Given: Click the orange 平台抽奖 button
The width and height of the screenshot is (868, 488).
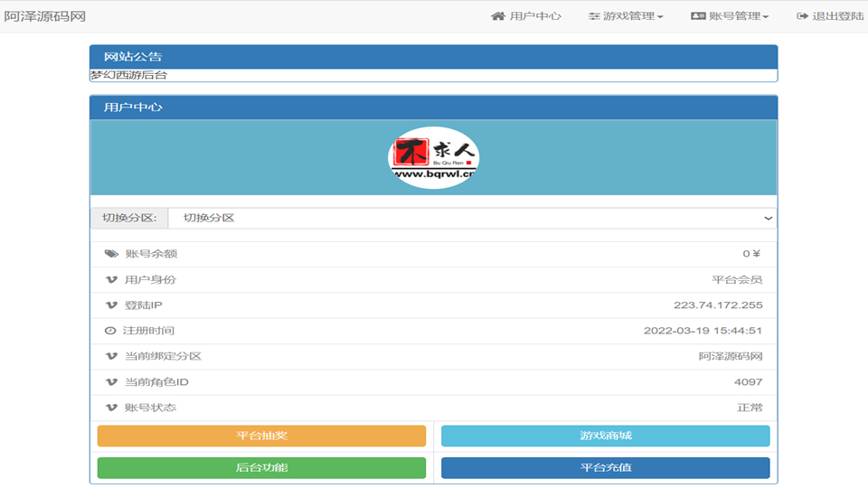Looking at the screenshot, I should coord(262,436).
